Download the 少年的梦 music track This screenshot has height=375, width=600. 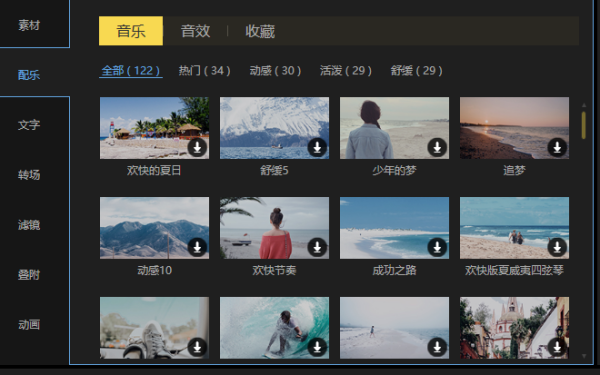[x=437, y=147]
